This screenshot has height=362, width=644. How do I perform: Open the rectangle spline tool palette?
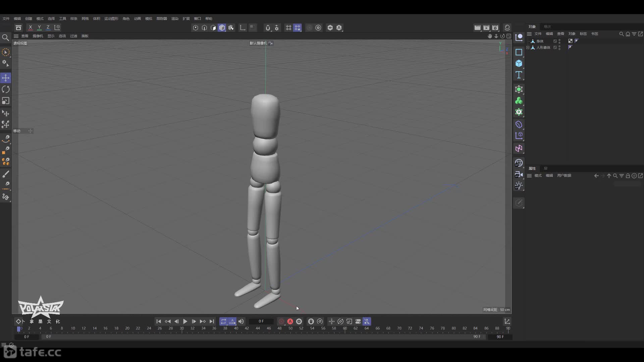pos(519,52)
